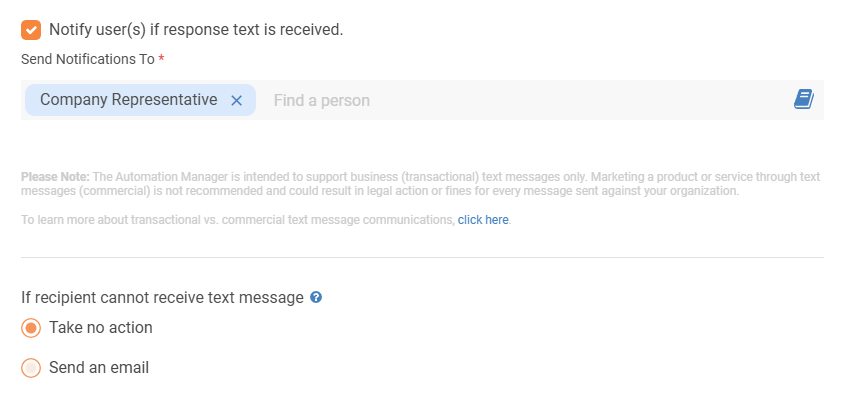Select the Company Representative chip

click(x=129, y=100)
